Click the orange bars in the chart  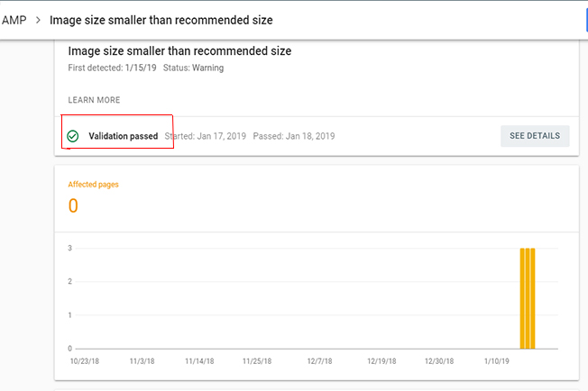(528, 298)
